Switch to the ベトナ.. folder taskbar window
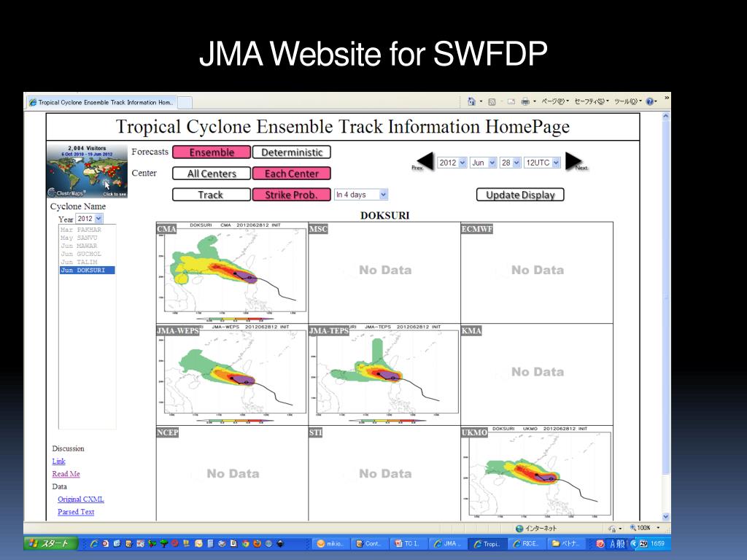The image size is (747, 560). (x=565, y=543)
